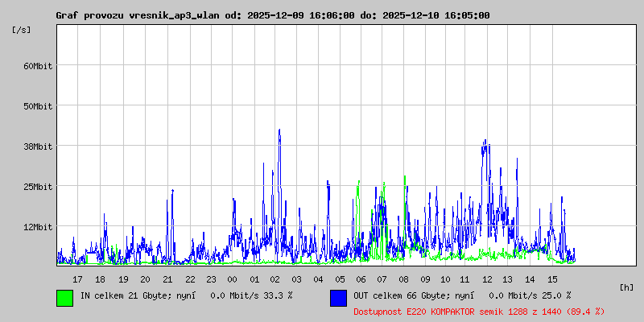Select hour 21 on the time axis
The width and height of the screenshot is (644, 322).
[x=167, y=279]
